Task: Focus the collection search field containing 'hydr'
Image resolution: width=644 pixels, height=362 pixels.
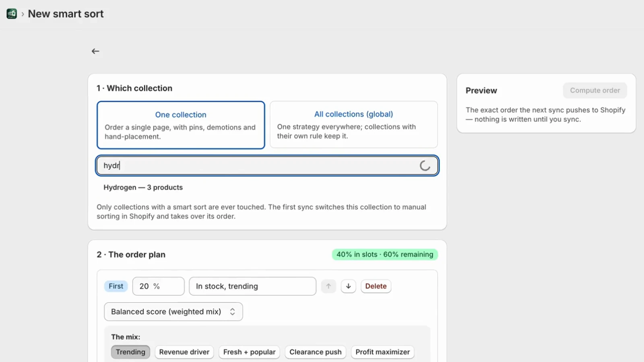Action: pyautogui.click(x=267, y=166)
